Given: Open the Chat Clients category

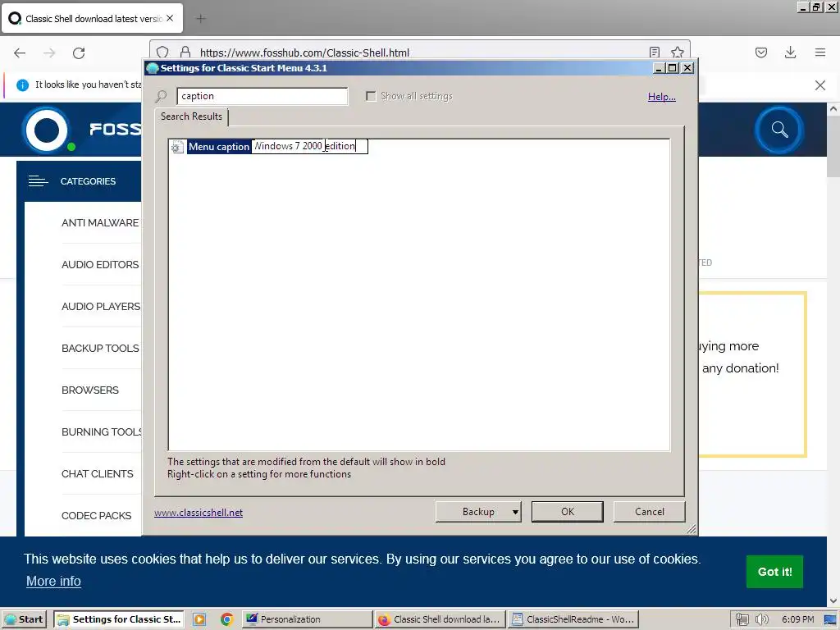Looking at the screenshot, I should click(98, 473).
